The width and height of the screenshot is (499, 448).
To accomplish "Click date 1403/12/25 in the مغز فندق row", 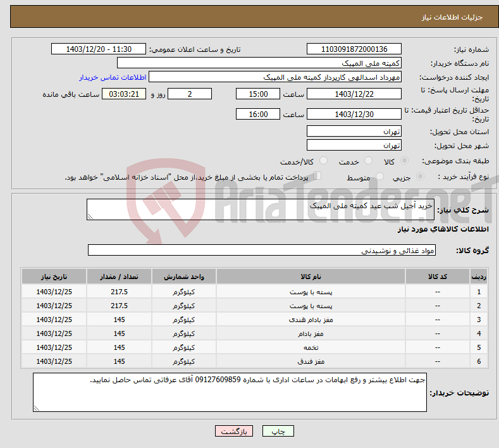I will pos(54,361).
